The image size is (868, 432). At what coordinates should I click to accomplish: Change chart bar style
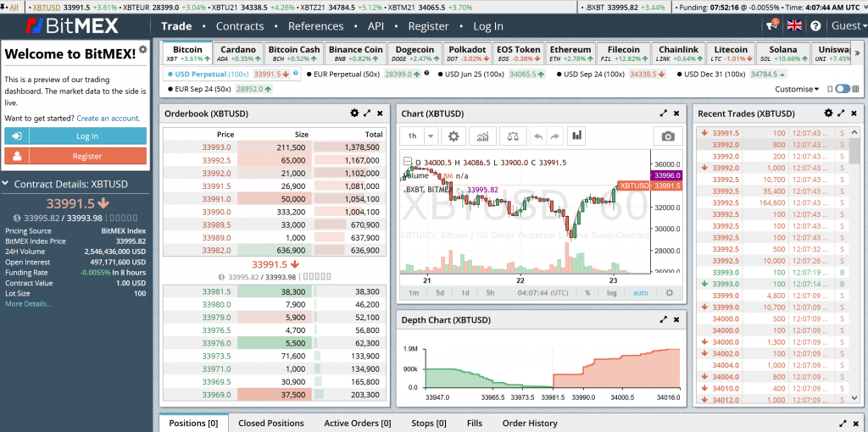[576, 136]
